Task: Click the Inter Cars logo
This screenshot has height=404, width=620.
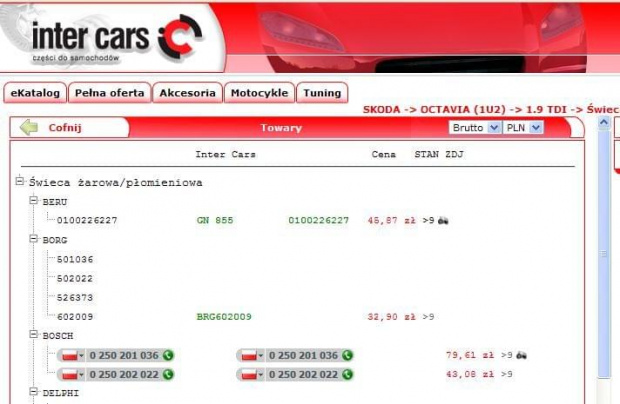Action: pyautogui.click(x=116, y=38)
